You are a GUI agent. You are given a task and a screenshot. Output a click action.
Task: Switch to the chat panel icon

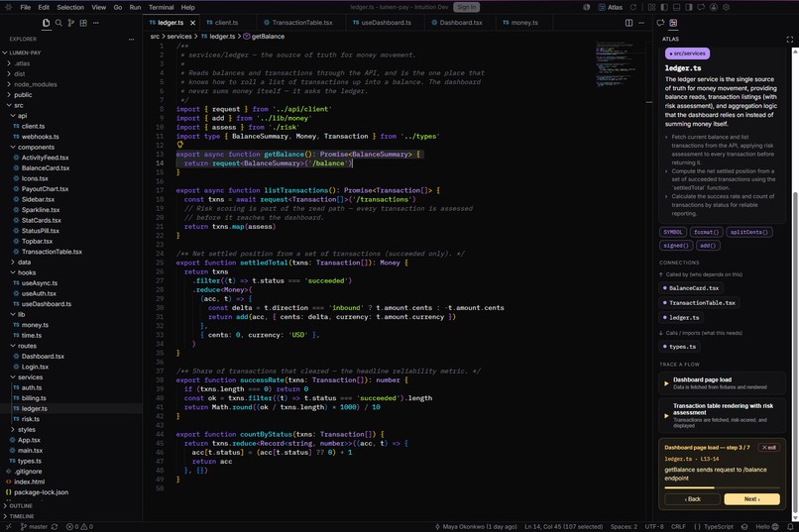coord(660,23)
